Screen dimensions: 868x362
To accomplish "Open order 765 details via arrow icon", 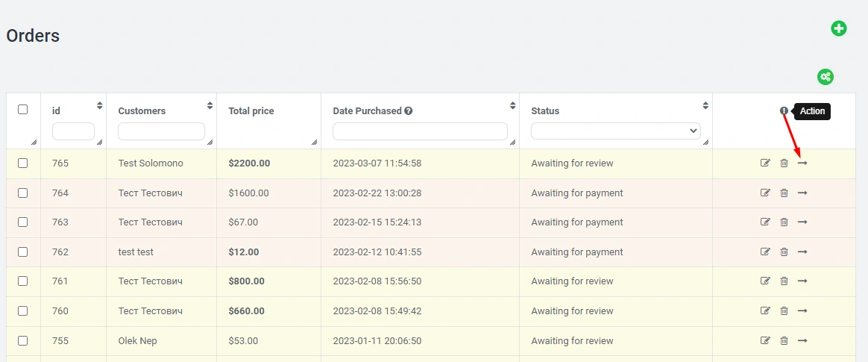I will click(x=802, y=163).
